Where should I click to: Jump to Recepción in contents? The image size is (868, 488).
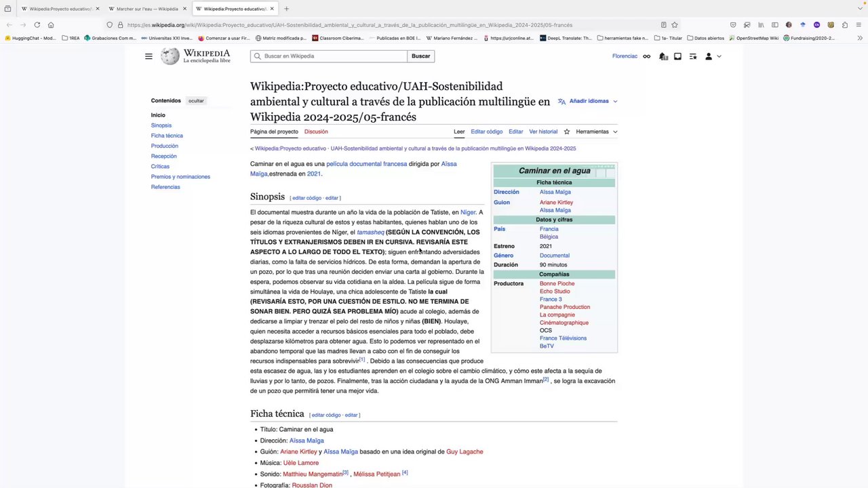(x=164, y=156)
